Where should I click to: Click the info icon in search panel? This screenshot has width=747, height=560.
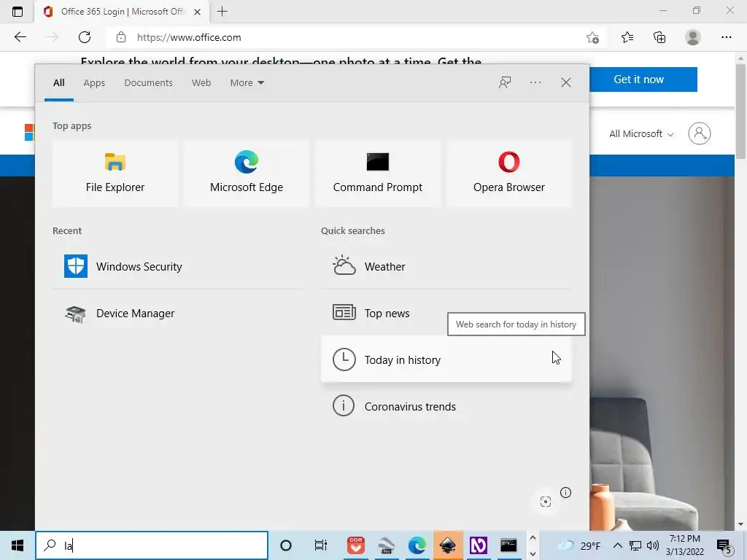click(565, 492)
